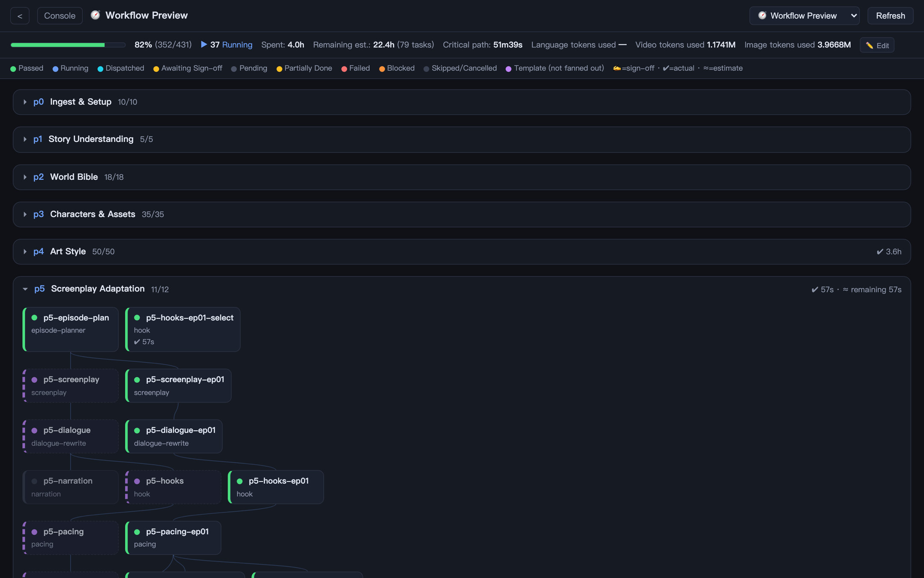924x578 pixels.
Task: Click the purple Template legend dot
Action: pos(509,69)
